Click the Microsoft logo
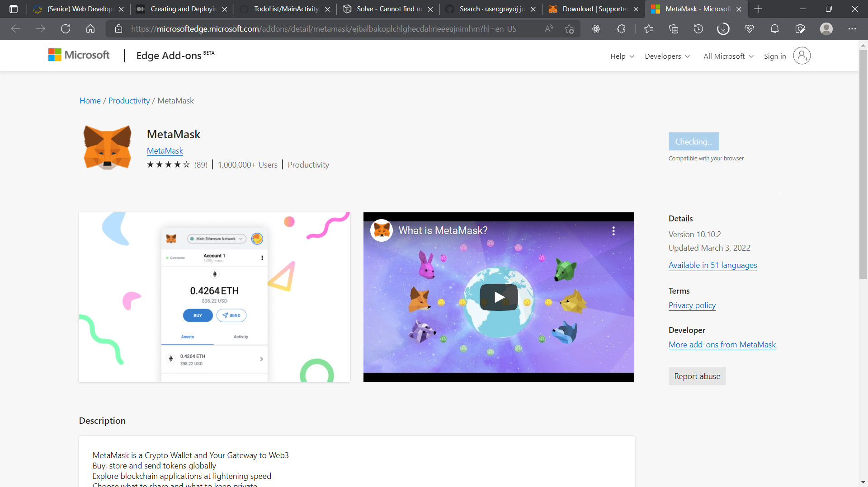This screenshot has width=868, height=487. click(x=79, y=55)
